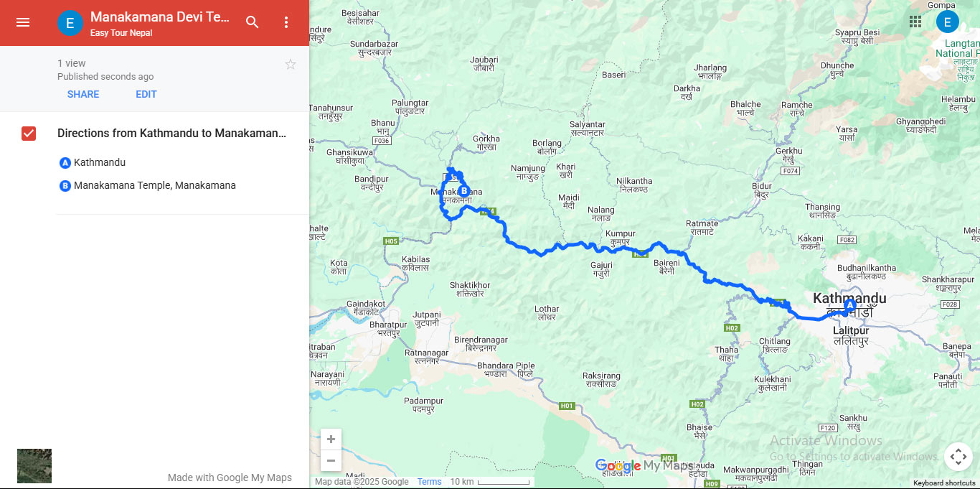Screen dimensions: 980x489
Task: Expand the Directions from Kathmandu layer title
Action: (171, 134)
